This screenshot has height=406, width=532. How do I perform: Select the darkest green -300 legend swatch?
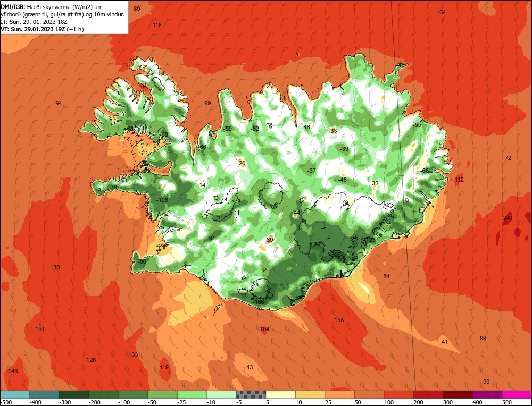pos(74,394)
